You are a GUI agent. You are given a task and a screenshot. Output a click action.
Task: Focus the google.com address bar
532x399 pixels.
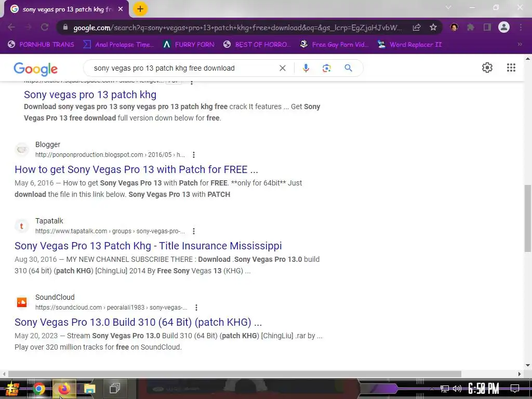[237, 28]
